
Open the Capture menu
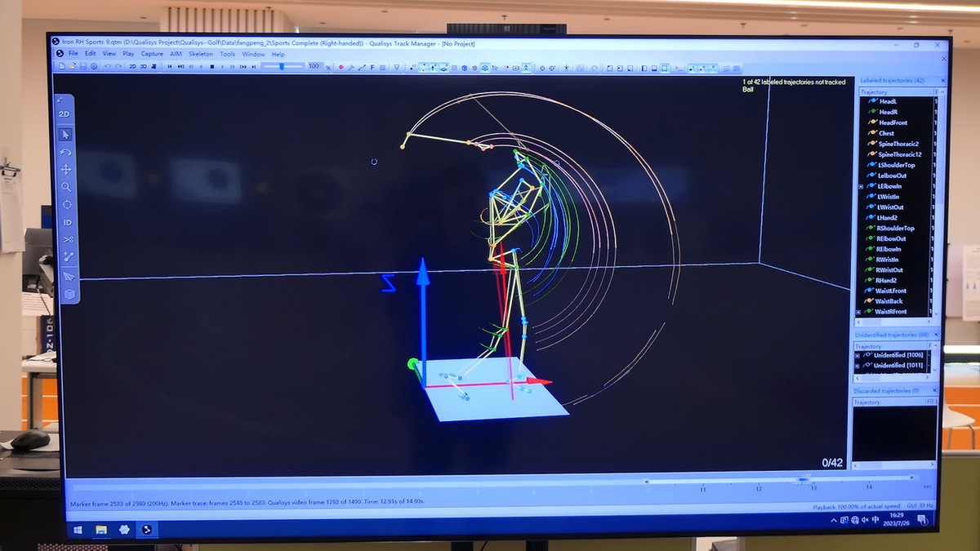[x=152, y=54]
